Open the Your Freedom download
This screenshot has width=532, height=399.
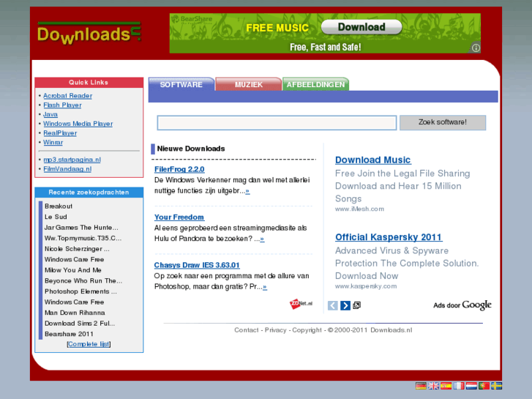pyautogui.click(x=179, y=217)
